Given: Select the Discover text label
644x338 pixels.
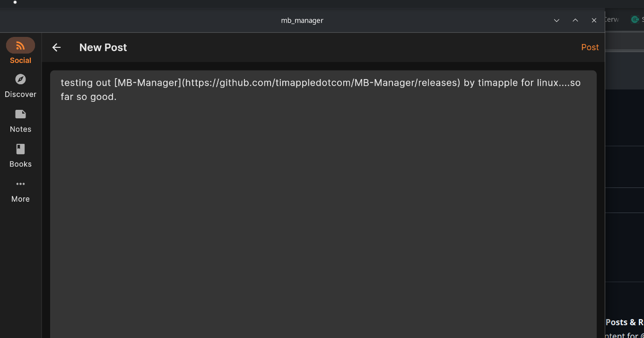Looking at the screenshot, I should [20, 94].
